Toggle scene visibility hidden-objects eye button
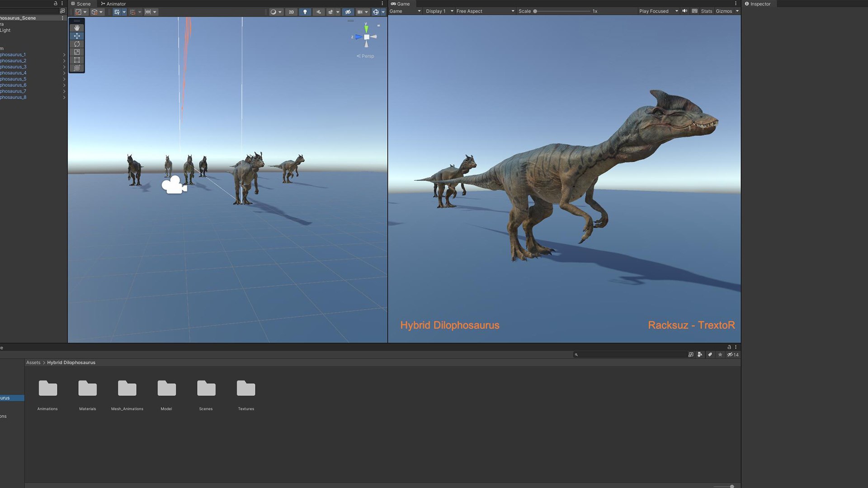This screenshot has width=868, height=488. click(x=348, y=12)
